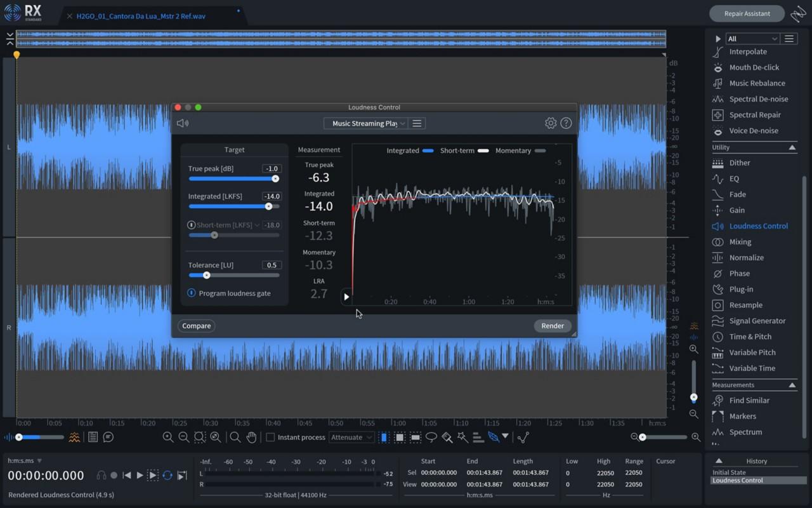
Task: Select the Markers tool
Action: tap(742, 416)
